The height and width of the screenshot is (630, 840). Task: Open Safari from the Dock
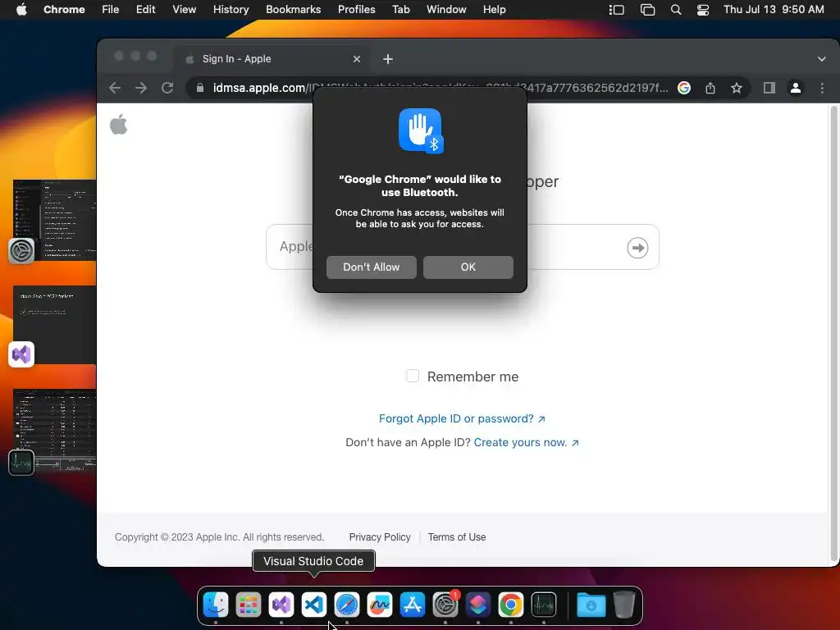click(x=347, y=605)
